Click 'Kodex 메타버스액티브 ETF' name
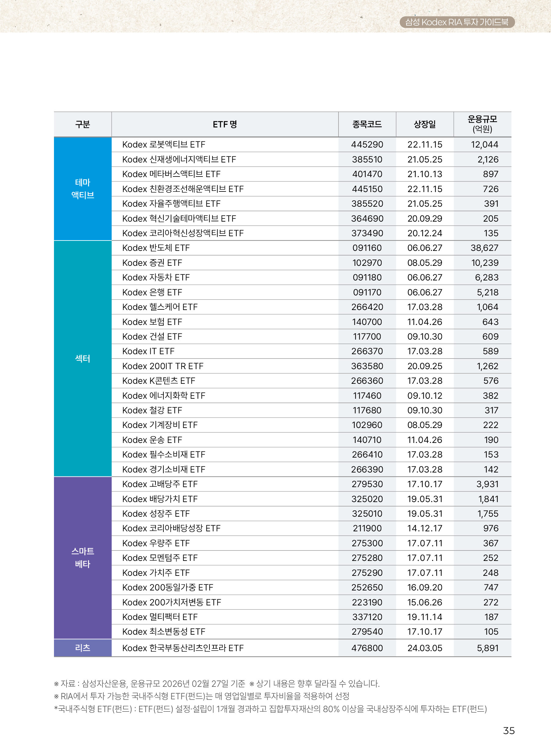 [x=171, y=174]
